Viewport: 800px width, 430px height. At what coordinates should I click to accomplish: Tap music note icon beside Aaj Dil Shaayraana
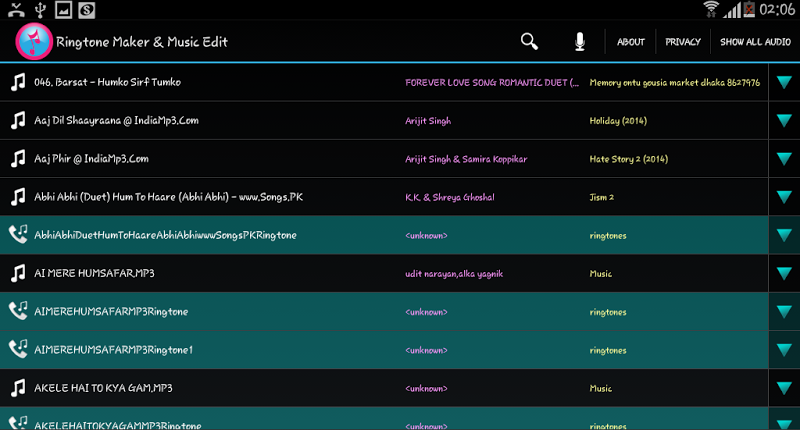pyautogui.click(x=18, y=120)
